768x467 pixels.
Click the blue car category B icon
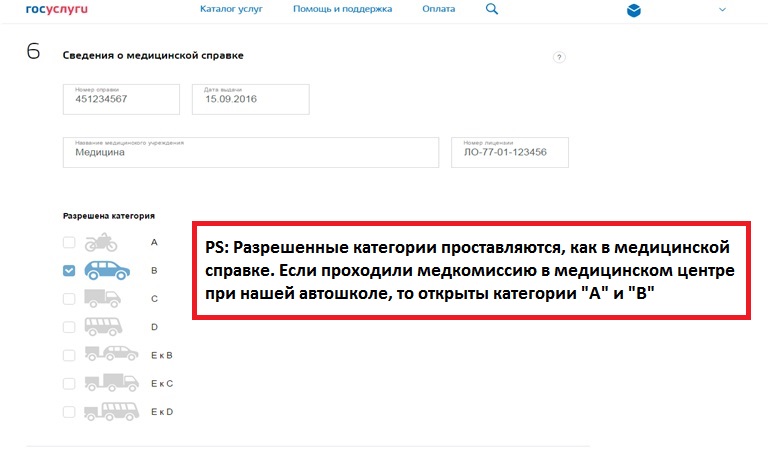[x=107, y=270]
